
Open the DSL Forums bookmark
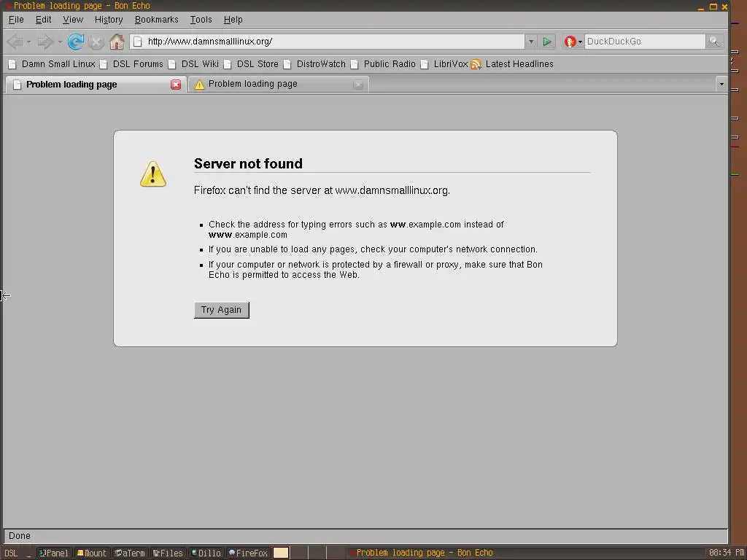click(131, 64)
